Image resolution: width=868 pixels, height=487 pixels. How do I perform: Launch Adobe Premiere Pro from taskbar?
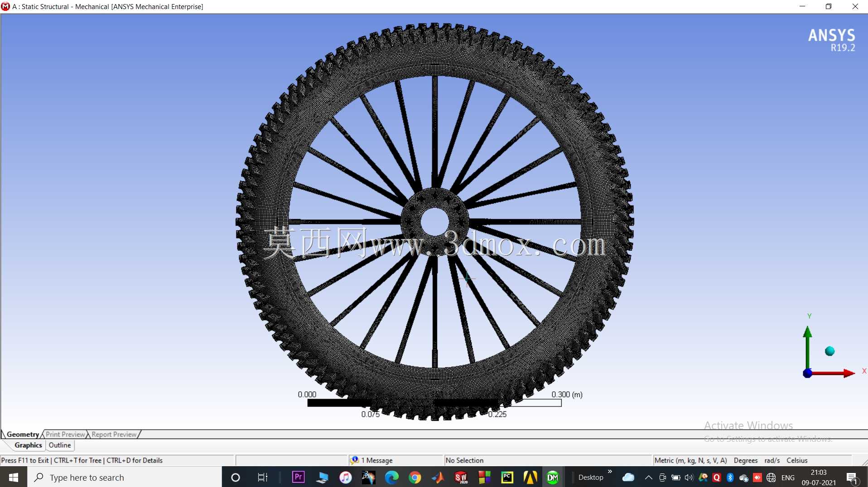[298, 477]
